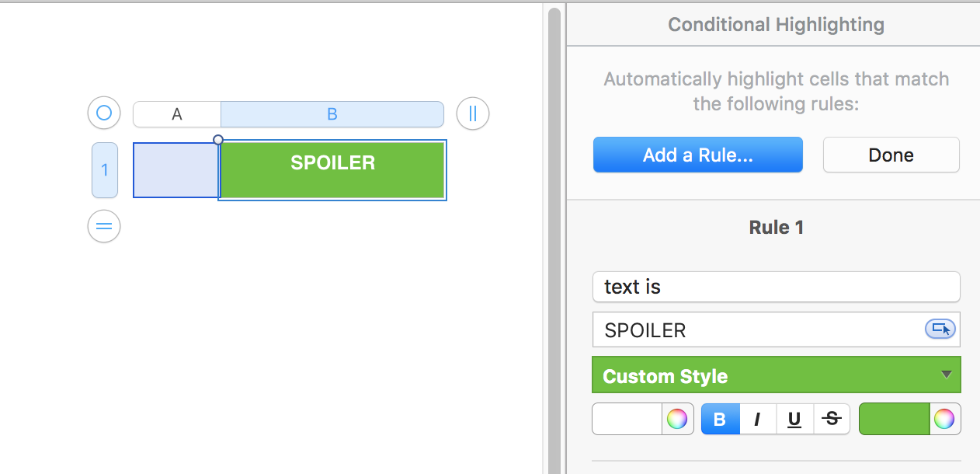Toggle underline text formatting
This screenshot has height=474, width=980.
[x=794, y=420]
